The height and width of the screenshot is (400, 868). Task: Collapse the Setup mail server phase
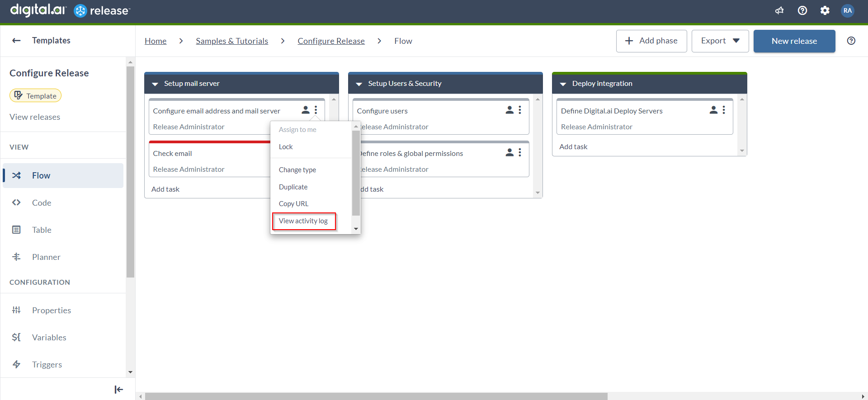pyautogui.click(x=155, y=84)
